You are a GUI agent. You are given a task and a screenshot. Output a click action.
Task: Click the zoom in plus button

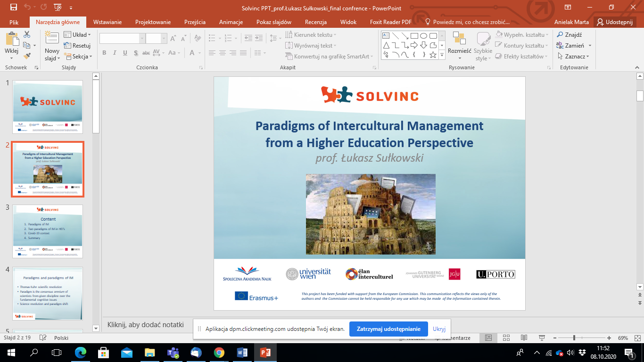click(x=609, y=338)
